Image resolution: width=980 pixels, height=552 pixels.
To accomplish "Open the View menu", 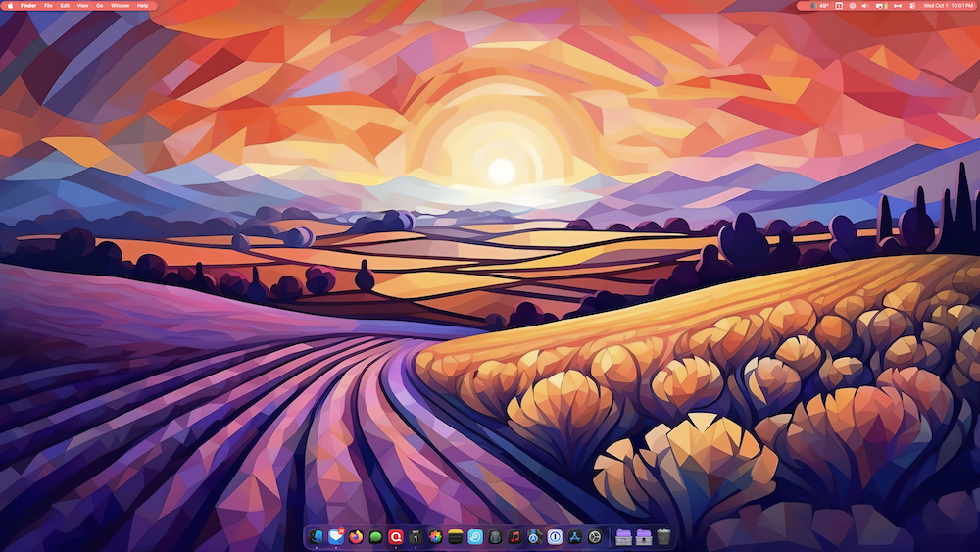I will (x=82, y=6).
